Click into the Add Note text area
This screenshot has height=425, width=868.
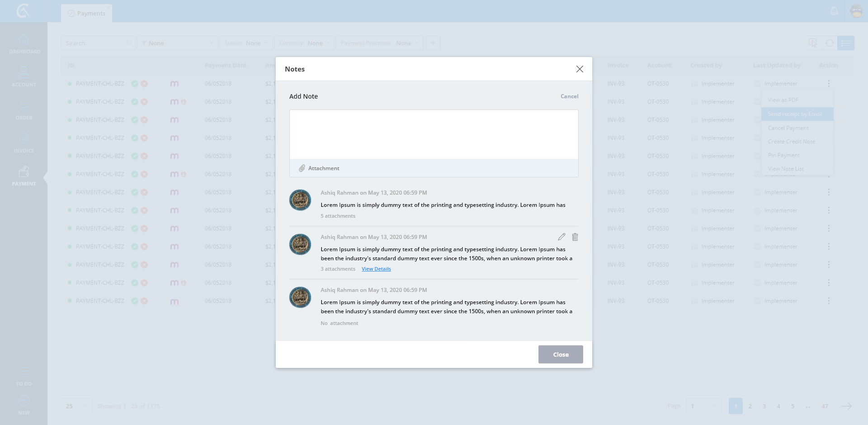(434, 134)
